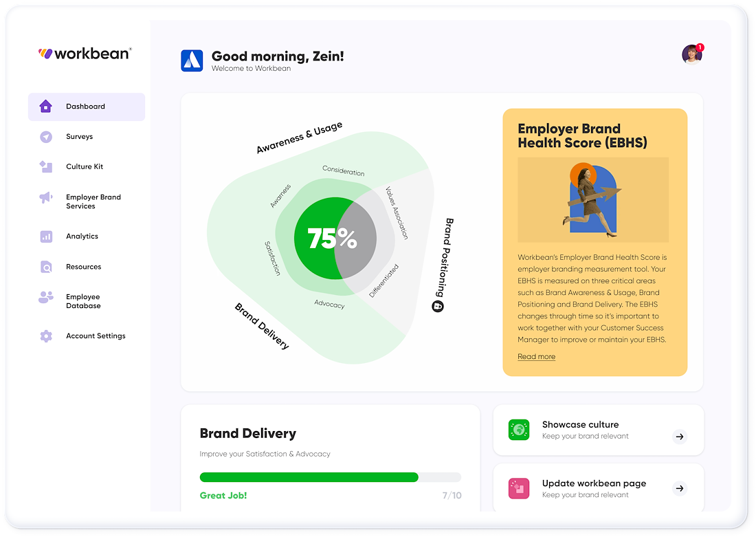Click the Account Settings gear icon
Image resolution: width=756 pixels, height=537 pixels.
point(46,336)
